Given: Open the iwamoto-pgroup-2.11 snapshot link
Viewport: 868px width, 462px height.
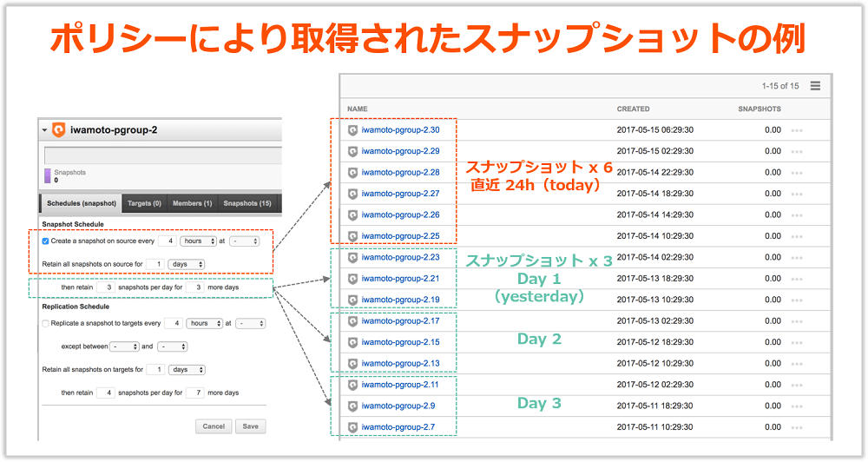Looking at the screenshot, I should pyautogui.click(x=399, y=385).
